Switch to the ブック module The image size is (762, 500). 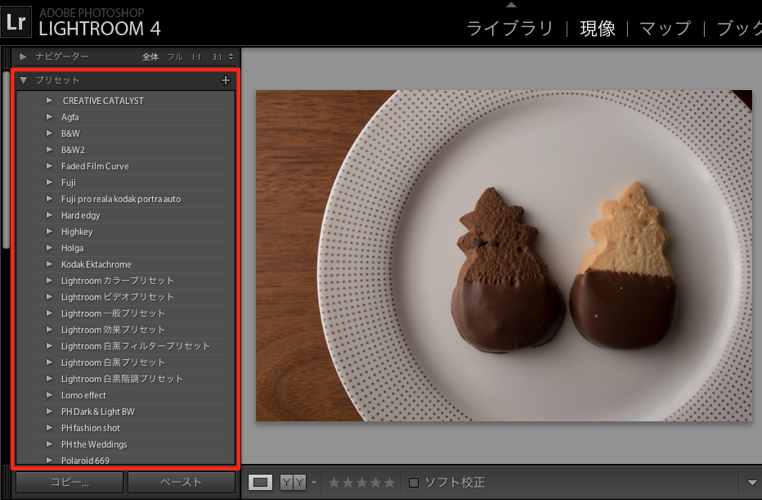point(739,29)
